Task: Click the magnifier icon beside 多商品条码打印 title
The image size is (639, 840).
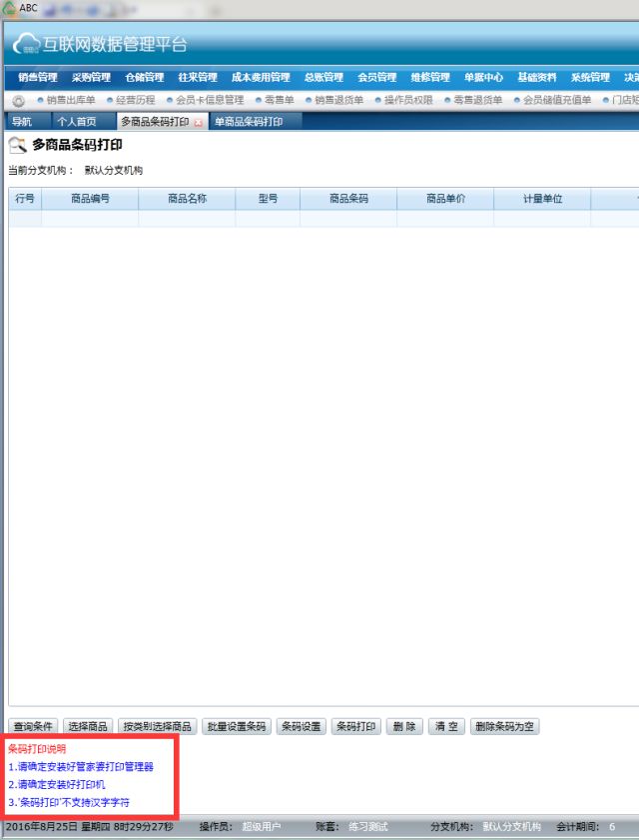Action: click(17, 146)
